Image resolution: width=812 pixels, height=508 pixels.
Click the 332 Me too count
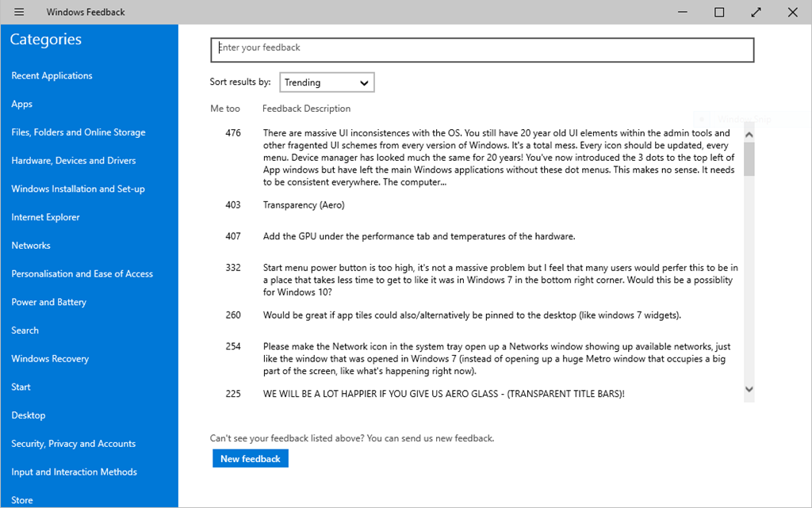(x=233, y=267)
